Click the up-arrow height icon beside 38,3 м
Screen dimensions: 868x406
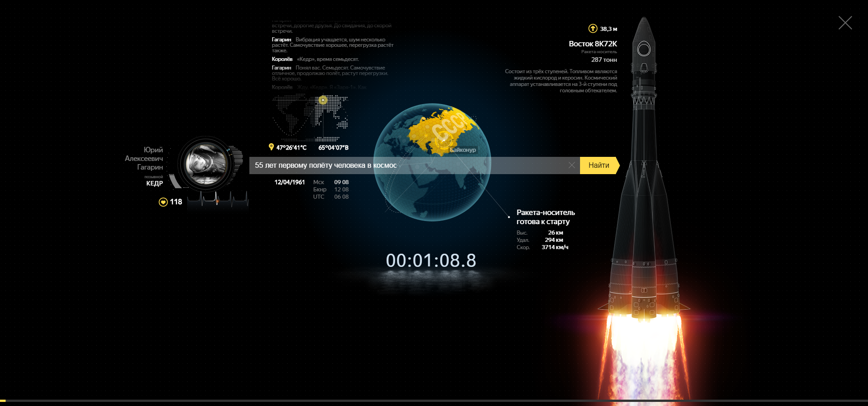593,29
